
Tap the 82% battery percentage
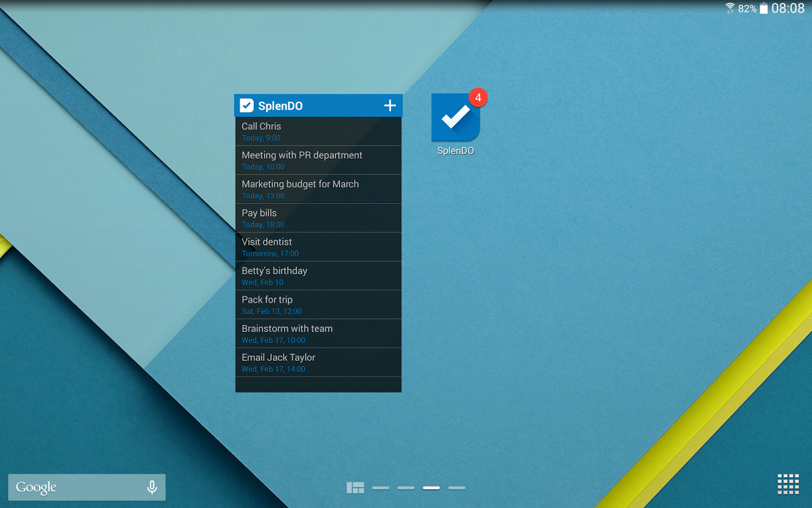(x=747, y=8)
